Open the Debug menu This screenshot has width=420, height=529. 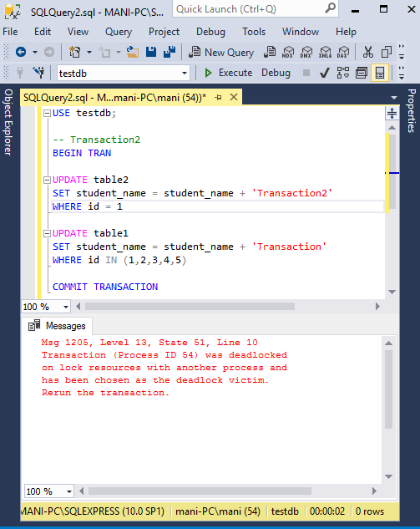[x=210, y=32]
